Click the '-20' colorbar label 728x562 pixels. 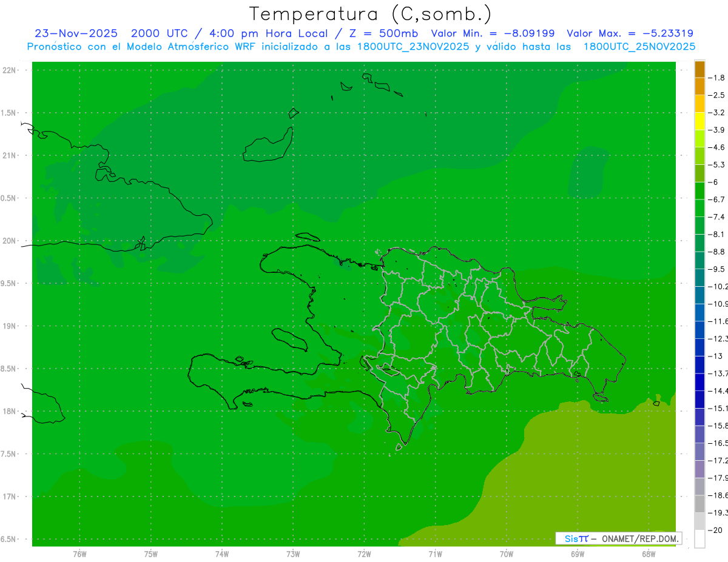coord(715,530)
